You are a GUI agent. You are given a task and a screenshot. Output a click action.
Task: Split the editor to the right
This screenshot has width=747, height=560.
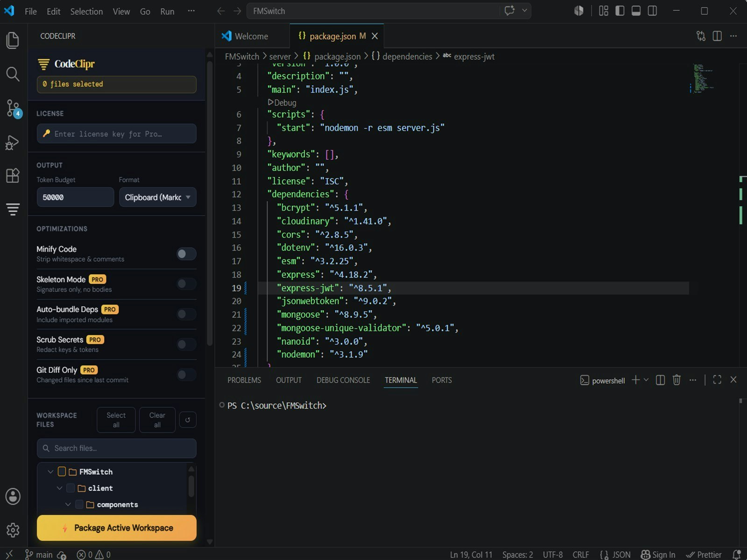717,36
